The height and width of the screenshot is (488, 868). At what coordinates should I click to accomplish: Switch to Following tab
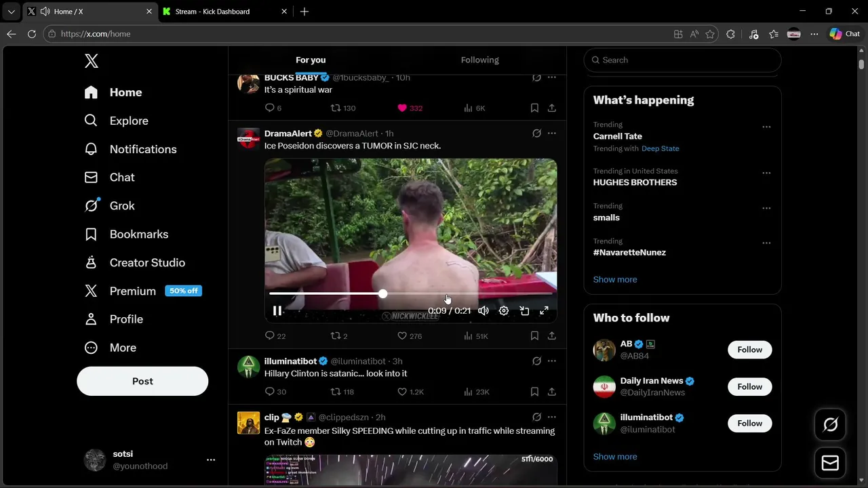click(x=480, y=60)
